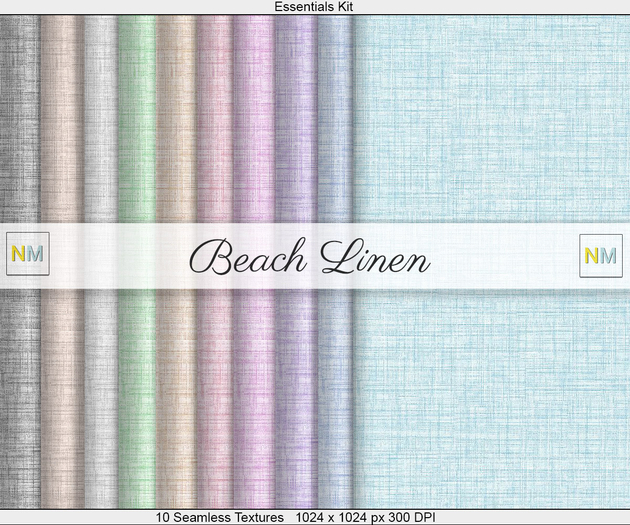The width and height of the screenshot is (630, 525).
Task: Select the green linen texture strip
Action: coord(137,121)
